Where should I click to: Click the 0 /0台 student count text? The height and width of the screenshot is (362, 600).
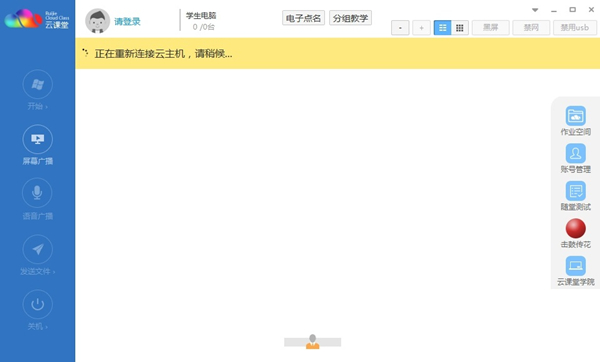[204, 27]
